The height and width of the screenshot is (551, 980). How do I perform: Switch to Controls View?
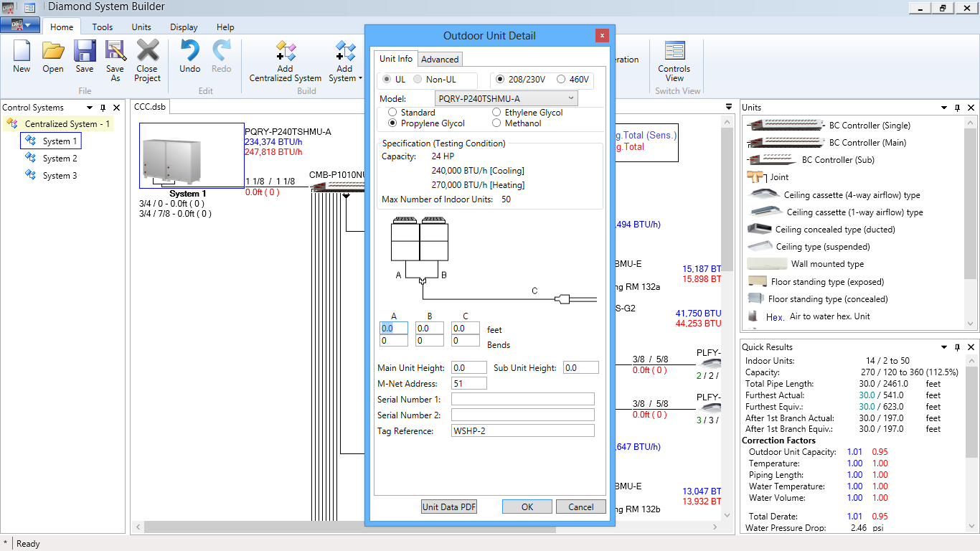(674, 61)
